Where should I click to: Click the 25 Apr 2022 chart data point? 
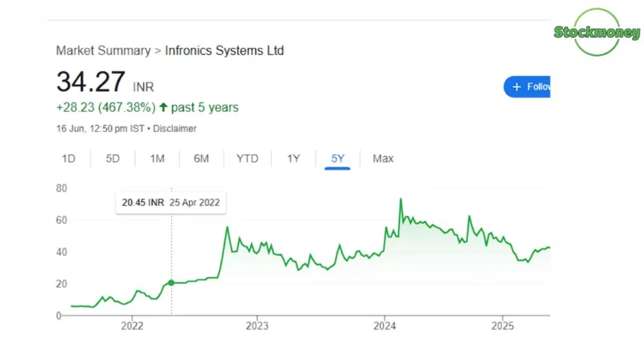coord(171,283)
